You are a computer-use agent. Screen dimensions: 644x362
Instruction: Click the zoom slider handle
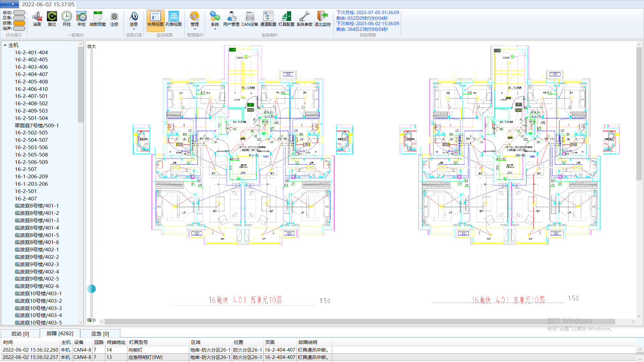pos(91,289)
